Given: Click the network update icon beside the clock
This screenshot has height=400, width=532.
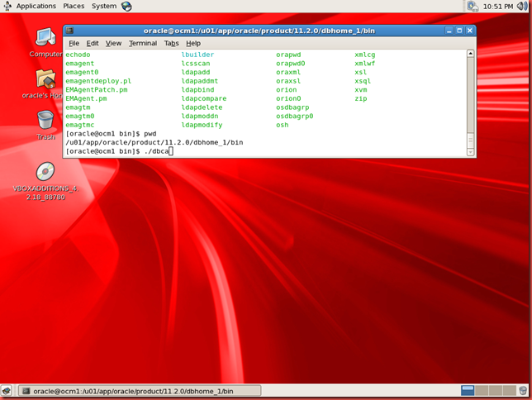Looking at the screenshot, I should click(x=473, y=6).
